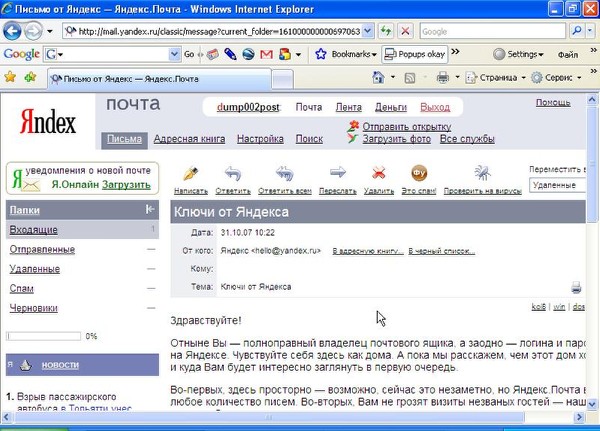Click the Ответить всем reply-all icon
The width and height of the screenshot is (600, 431).
point(285,173)
